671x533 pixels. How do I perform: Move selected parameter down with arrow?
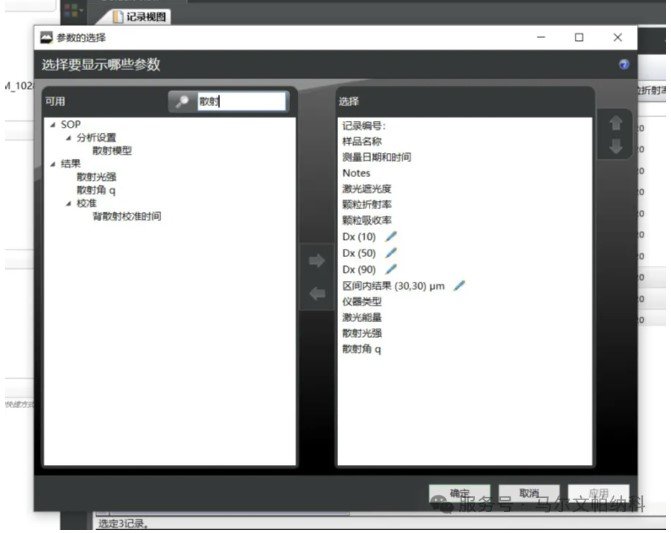(x=615, y=146)
